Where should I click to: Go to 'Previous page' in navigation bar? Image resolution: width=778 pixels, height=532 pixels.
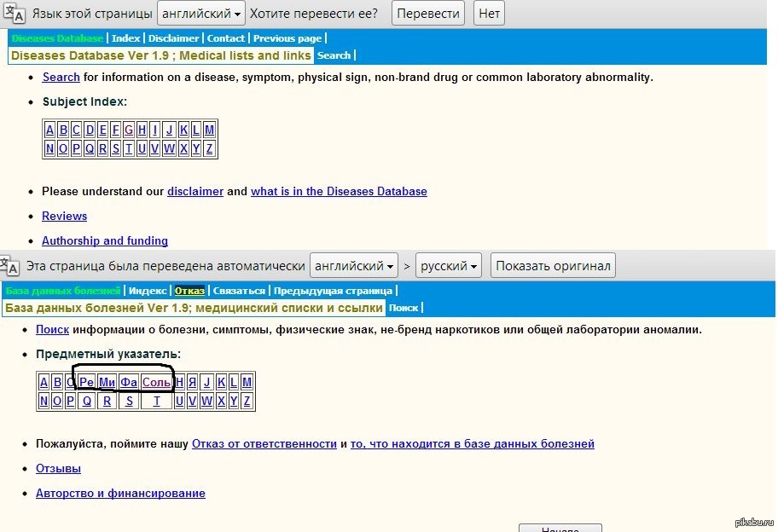287,38
